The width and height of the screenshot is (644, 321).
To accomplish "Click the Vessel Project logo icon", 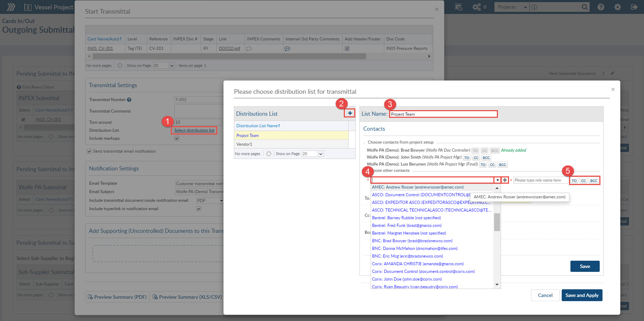I will [x=28, y=7].
